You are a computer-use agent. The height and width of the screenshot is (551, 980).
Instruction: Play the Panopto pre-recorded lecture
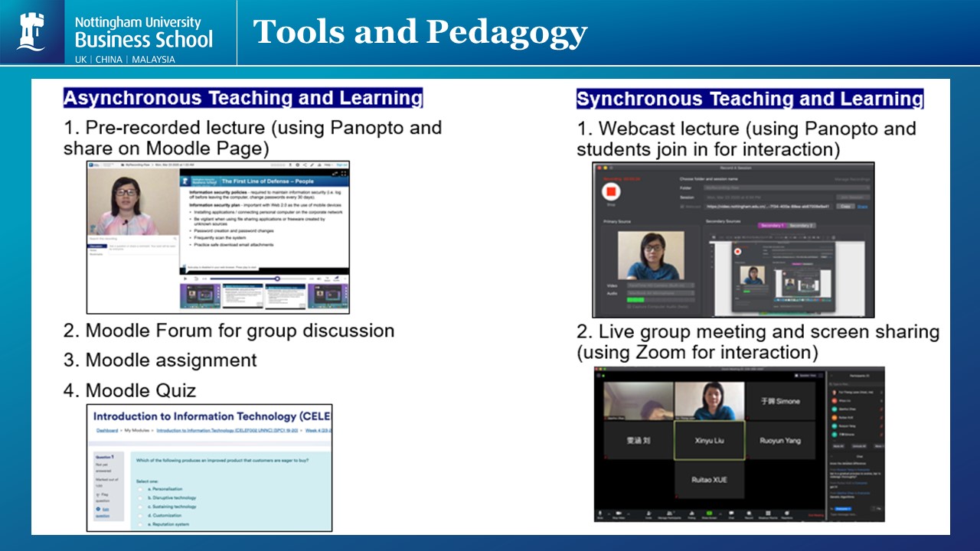coord(185,279)
